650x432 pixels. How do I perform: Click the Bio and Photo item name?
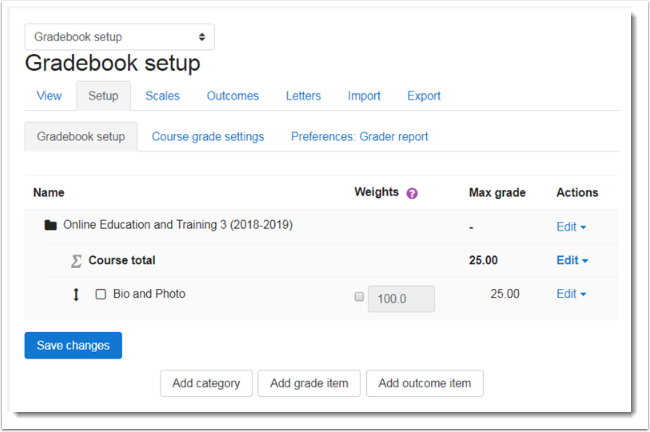pos(149,294)
